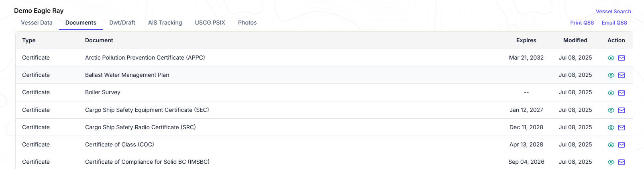This screenshot has height=169, width=644.
Task: View Cargo Ship Safety Radio Certificate
Action: (x=611, y=128)
